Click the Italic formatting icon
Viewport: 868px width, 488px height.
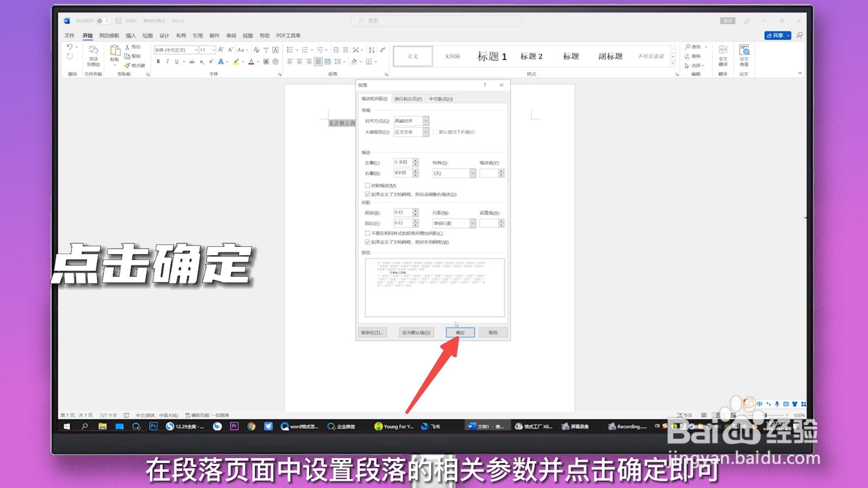coord(167,62)
